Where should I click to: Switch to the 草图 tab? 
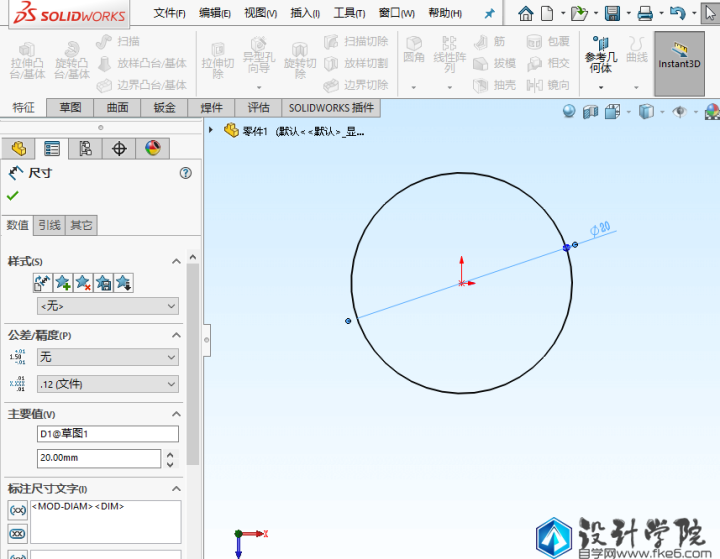tap(70, 108)
